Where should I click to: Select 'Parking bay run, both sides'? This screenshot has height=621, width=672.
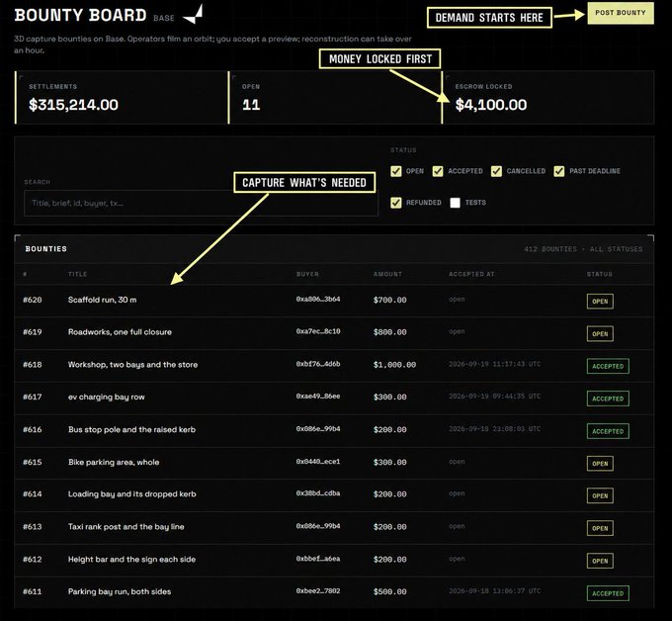(x=120, y=592)
